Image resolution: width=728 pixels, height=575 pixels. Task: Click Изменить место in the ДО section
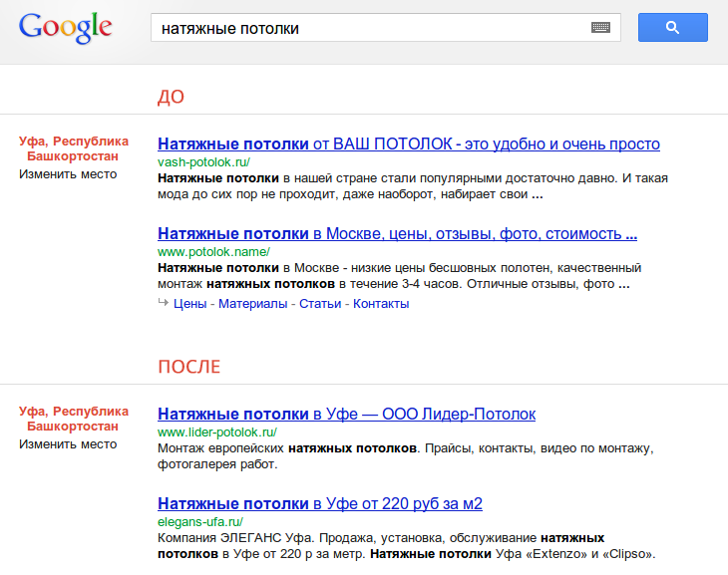68,174
